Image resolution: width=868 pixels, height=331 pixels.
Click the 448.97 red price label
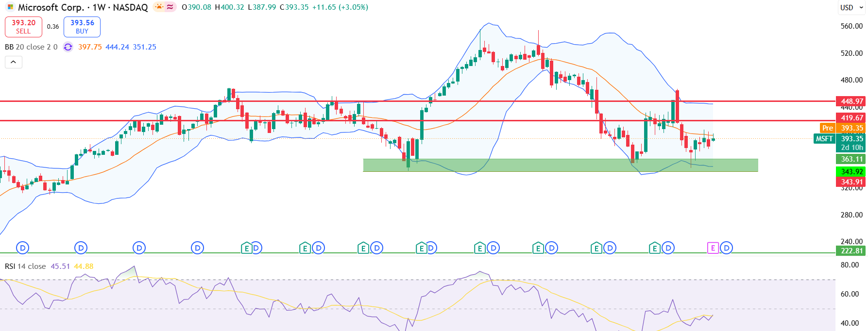[851, 101]
